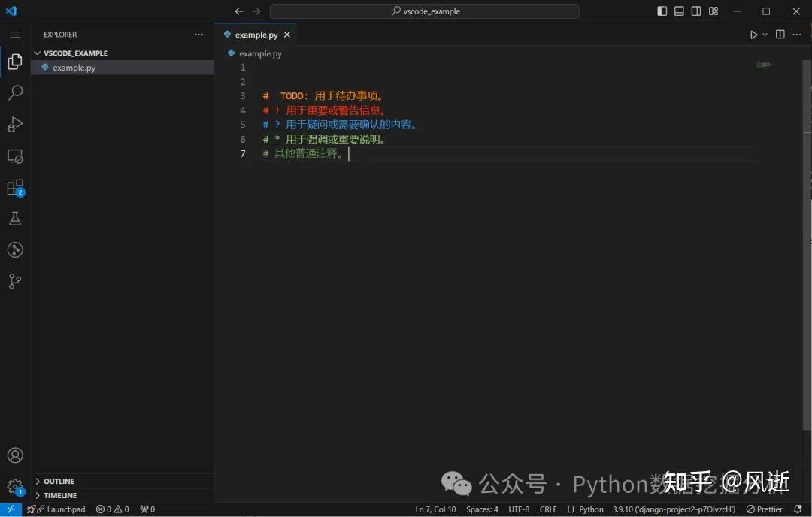The width and height of the screenshot is (812, 517).
Task: Click the TODO comment on line 3
Action: (x=323, y=96)
